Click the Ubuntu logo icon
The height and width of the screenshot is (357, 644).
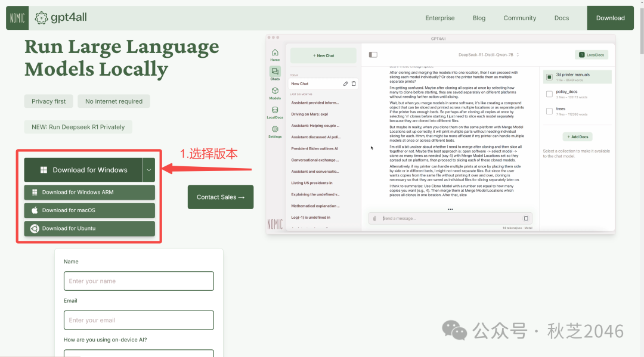(35, 228)
